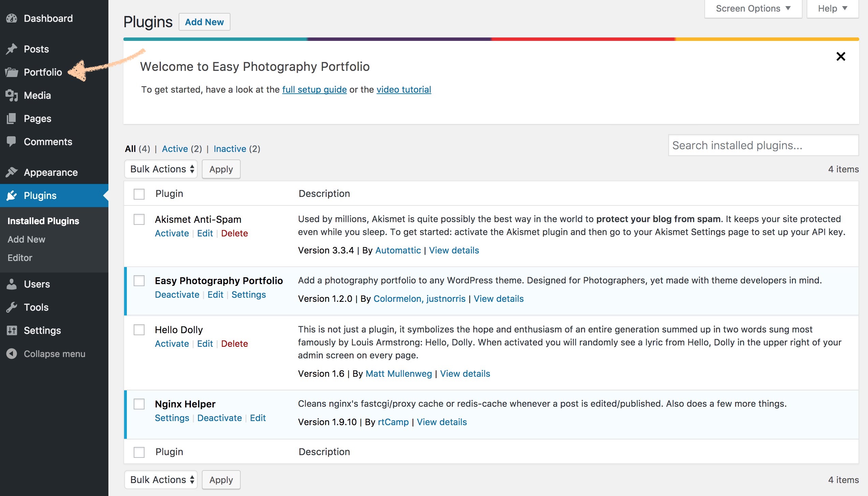
Task: Open the full setup guide link
Action: pyautogui.click(x=314, y=90)
